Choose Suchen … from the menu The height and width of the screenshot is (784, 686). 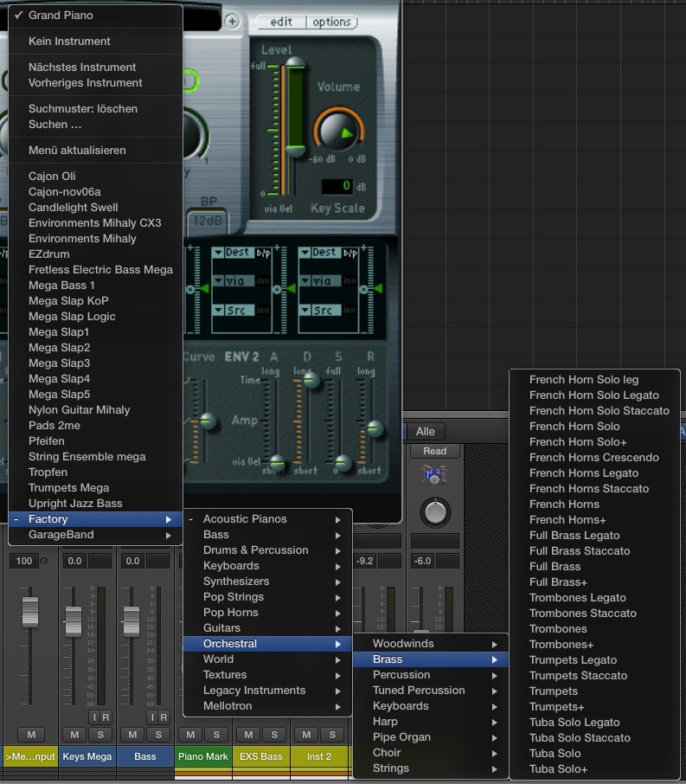click(x=95, y=124)
